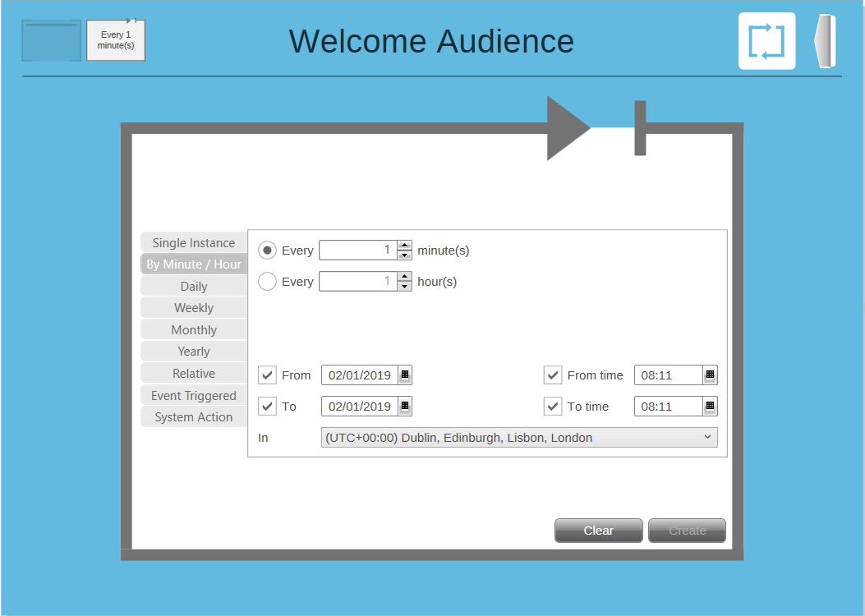Screen dimensions: 865x616
Task: Uncheck the To time checkbox
Action: point(553,407)
